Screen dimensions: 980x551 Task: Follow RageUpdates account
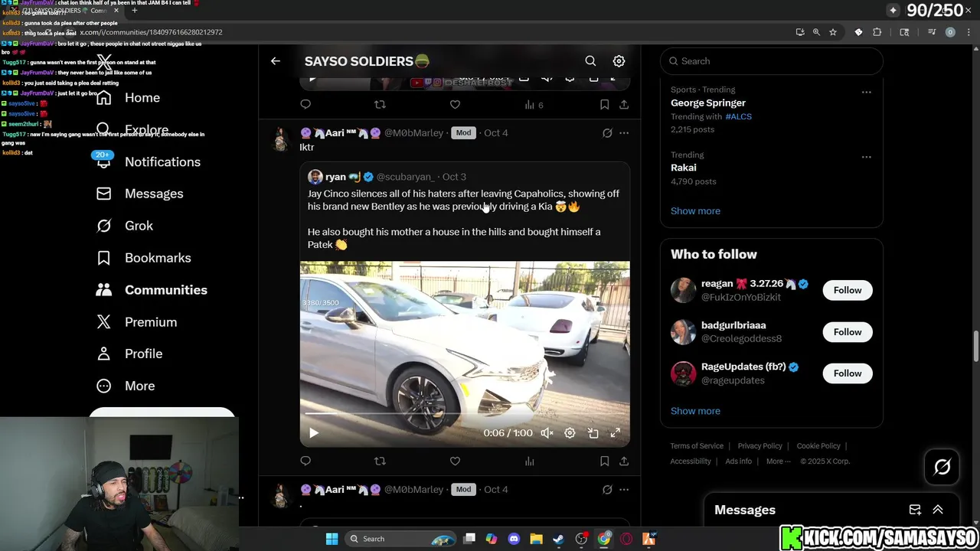pyautogui.click(x=848, y=373)
